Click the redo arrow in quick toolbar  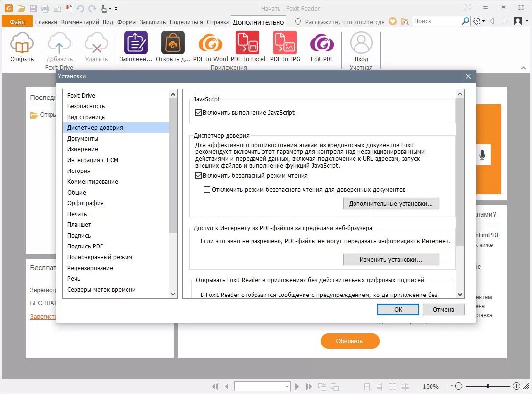pos(92,8)
